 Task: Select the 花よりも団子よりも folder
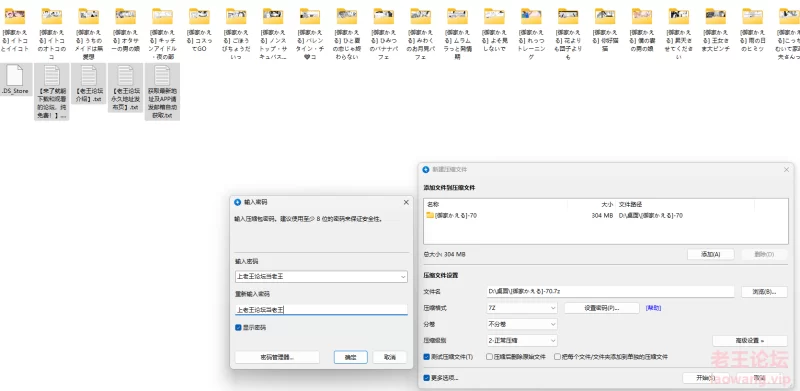(x=568, y=33)
